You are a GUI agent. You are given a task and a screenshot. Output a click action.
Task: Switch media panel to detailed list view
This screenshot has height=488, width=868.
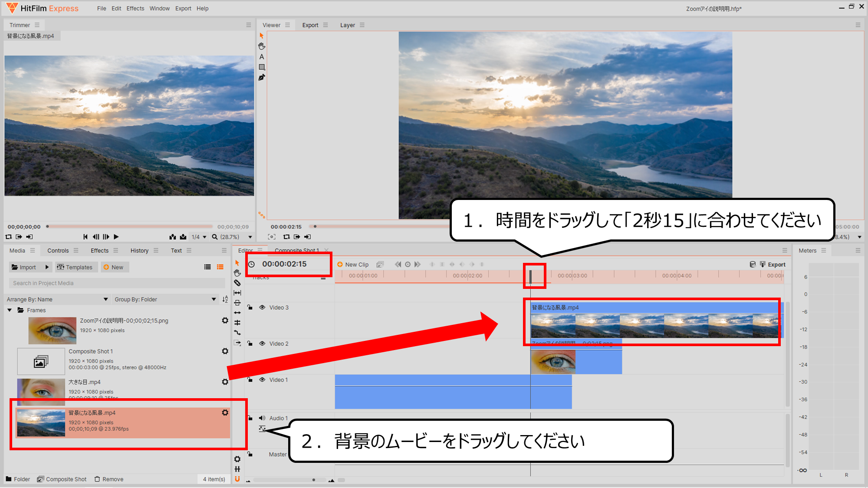pos(220,267)
